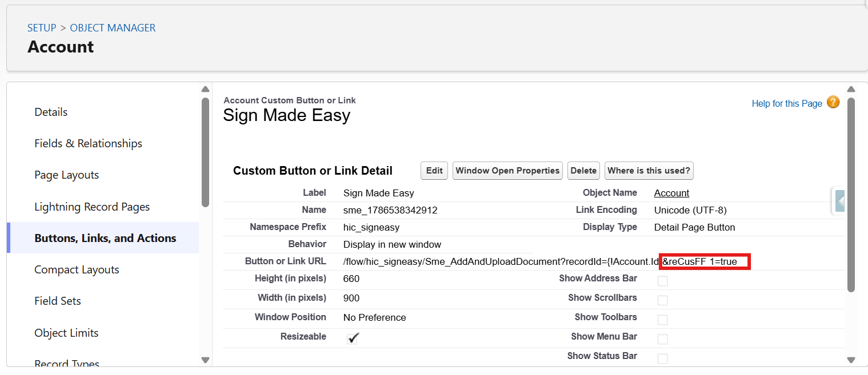868x375 pixels.
Task: Open Lightning Record Pages section
Action: [92, 207]
